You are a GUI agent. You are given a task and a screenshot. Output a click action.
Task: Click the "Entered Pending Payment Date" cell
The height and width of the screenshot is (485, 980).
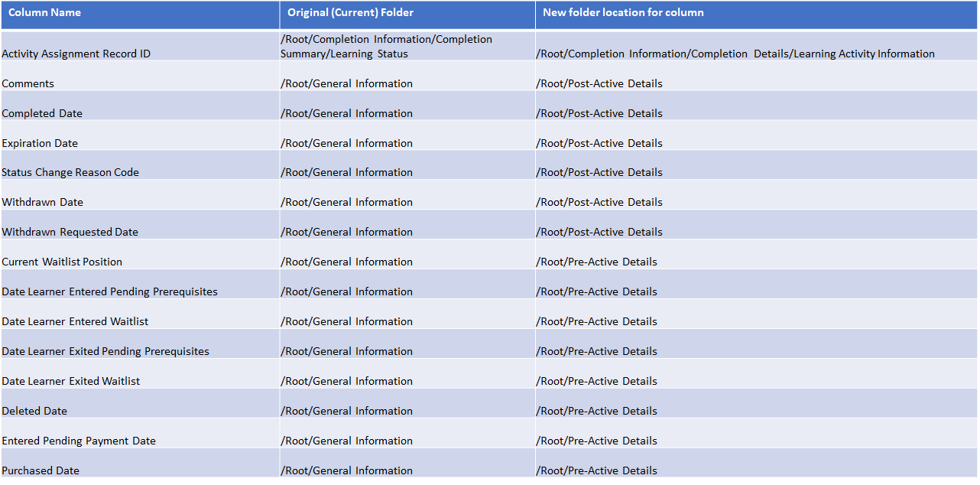pos(79,441)
